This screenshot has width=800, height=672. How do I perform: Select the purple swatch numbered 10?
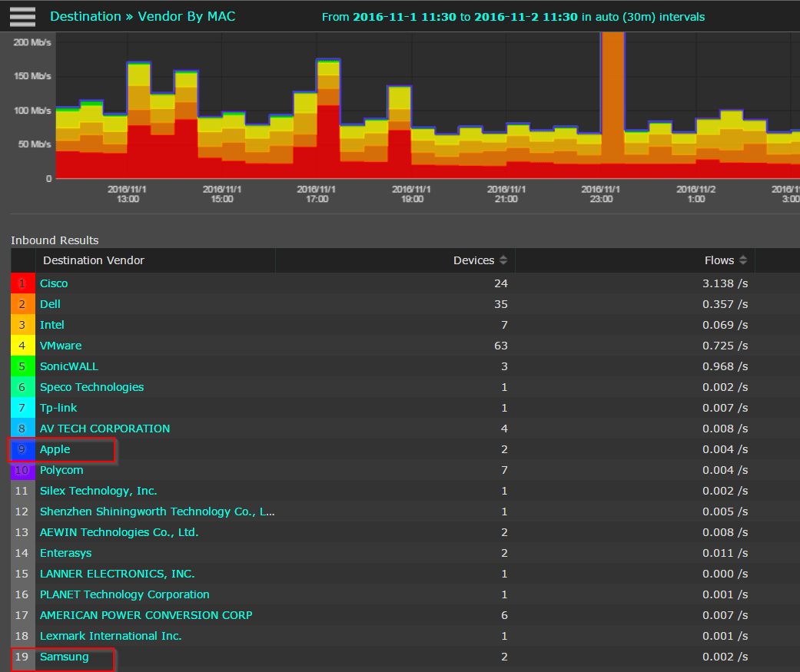point(23,470)
